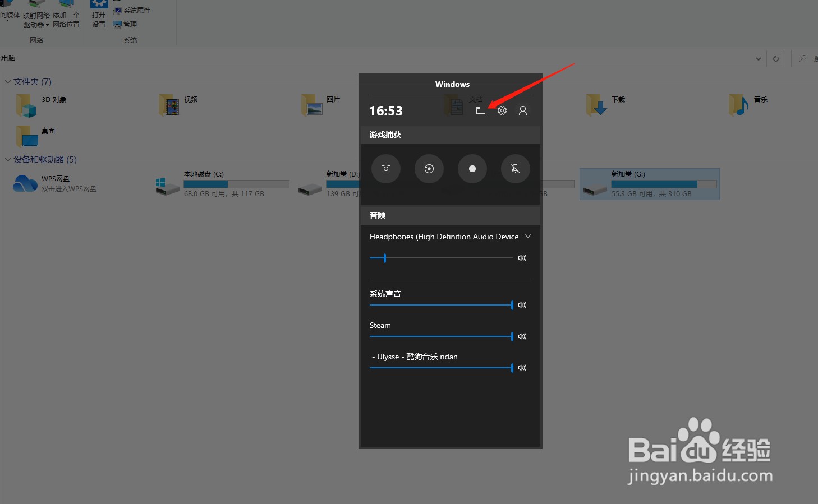The image size is (818, 504).
Task: Mute Steam audio speaker icon
Action: coord(522,336)
